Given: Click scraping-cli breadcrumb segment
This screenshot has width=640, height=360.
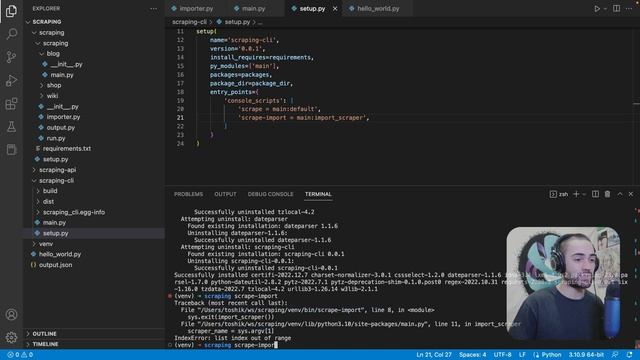Looking at the screenshot, I should tap(189, 22).
